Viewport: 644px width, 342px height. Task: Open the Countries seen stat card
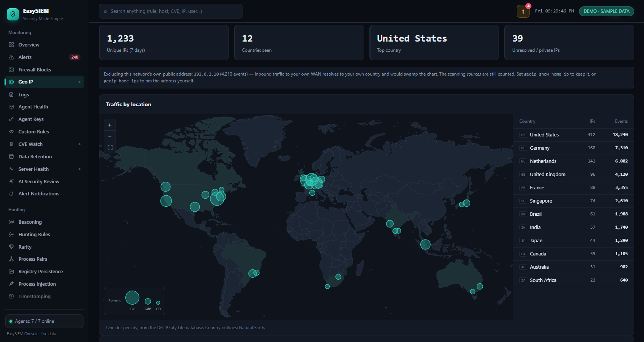pyautogui.click(x=299, y=43)
